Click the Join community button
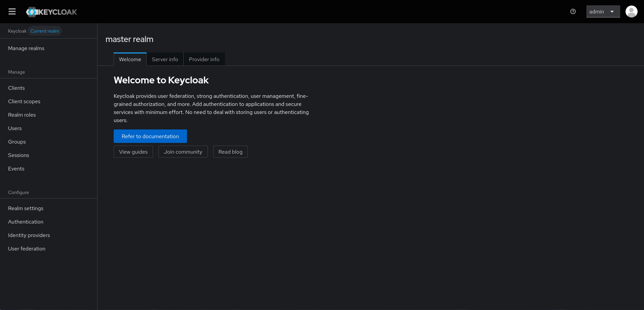Screen dimensions: 644x310 pos(183,152)
